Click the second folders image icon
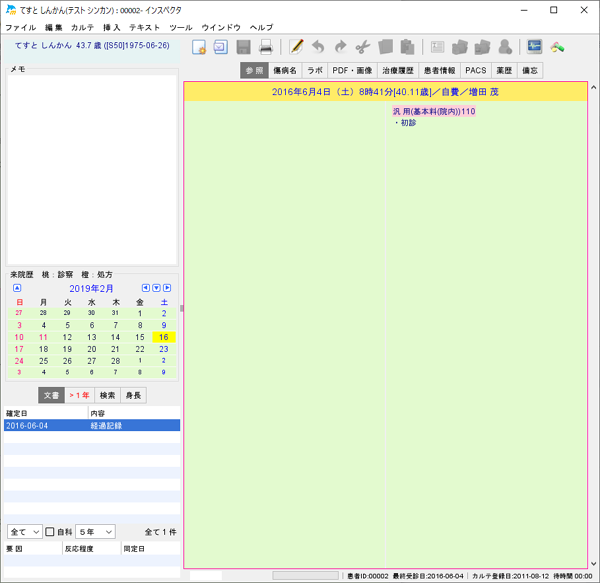This screenshot has height=583, width=600. [x=483, y=47]
